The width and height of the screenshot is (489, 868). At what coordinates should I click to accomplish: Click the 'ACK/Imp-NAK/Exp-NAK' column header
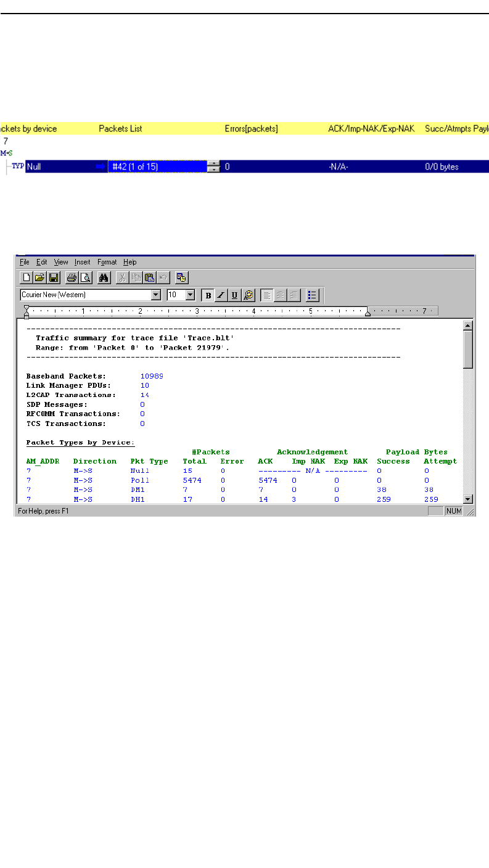coord(371,129)
